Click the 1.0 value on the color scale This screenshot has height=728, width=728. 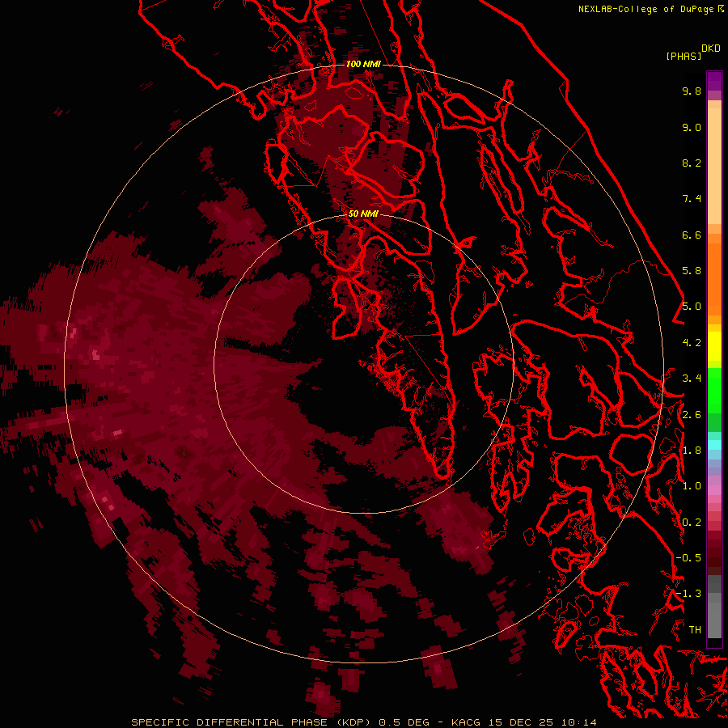[x=692, y=486]
